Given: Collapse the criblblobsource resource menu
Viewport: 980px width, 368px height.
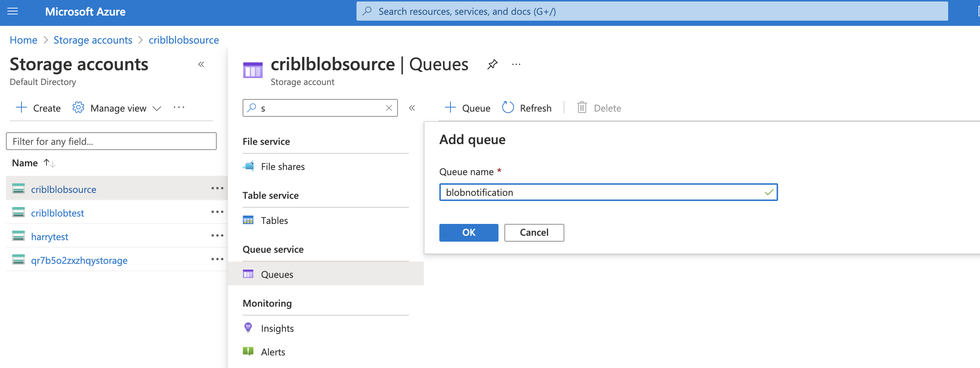Looking at the screenshot, I should point(412,108).
